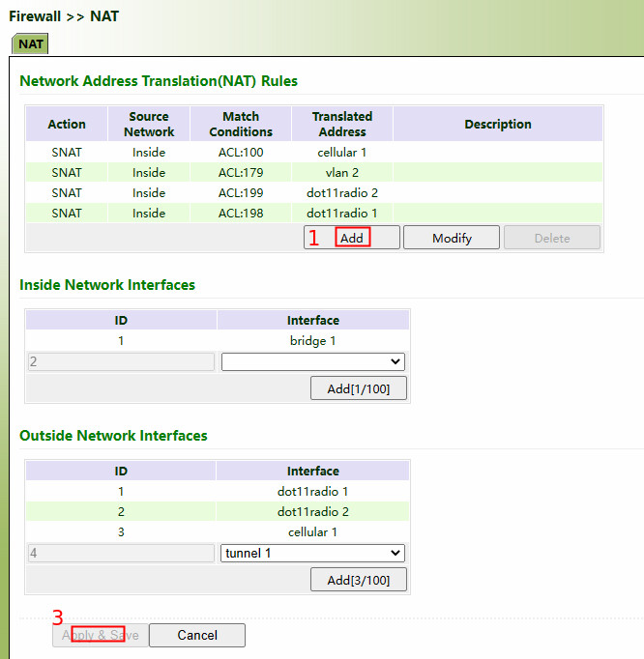
Task: Select the SNAT rule with ACL:100
Action: click(240, 152)
